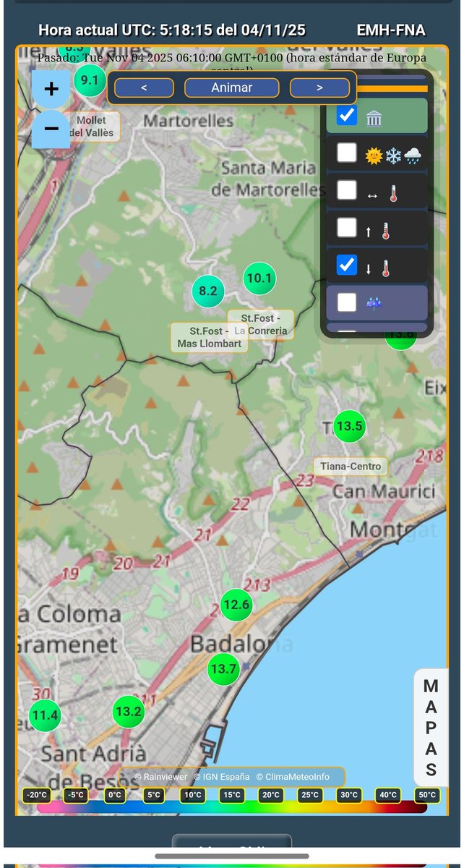Image resolution: width=464 pixels, height=868 pixels.
Task: Enable the rain umbrella layer checkbox
Action: click(347, 302)
